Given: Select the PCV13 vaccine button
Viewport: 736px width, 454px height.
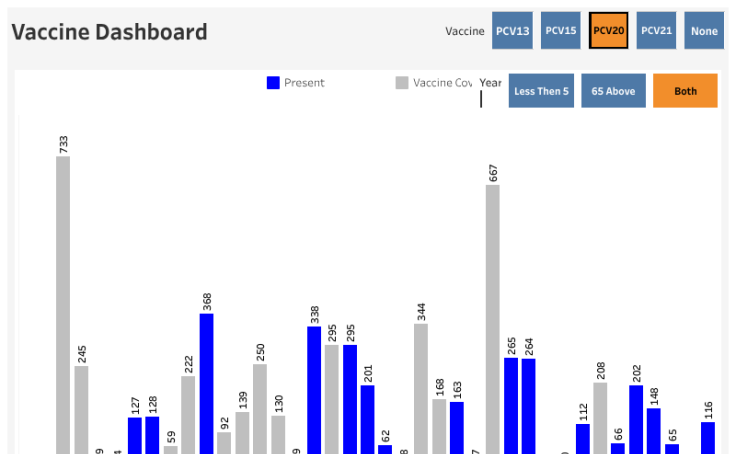Looking at the screenshot, I should pyautogui.click(x=512, y=31).
